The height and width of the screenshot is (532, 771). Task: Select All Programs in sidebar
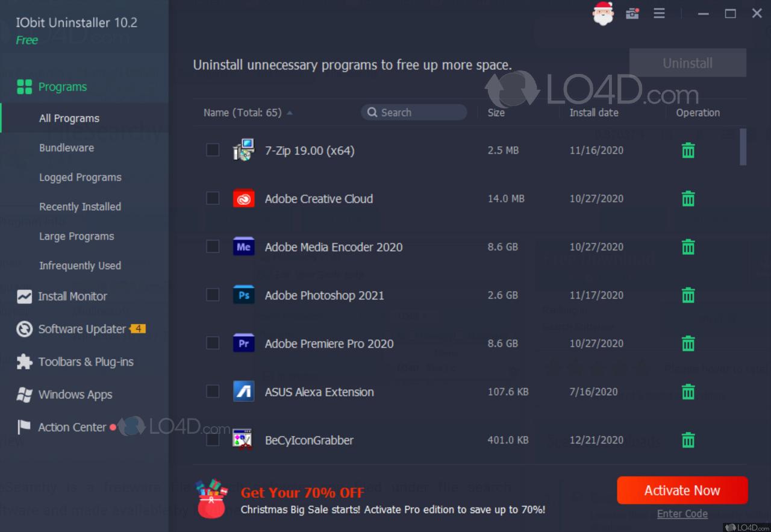coord(69,118)
